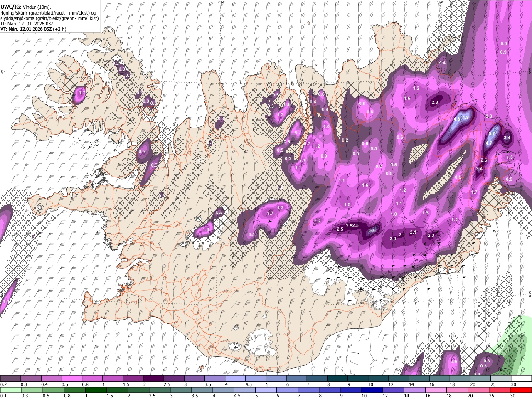
Task: Select the navy blue swatch left of lower-row 12 label
Action: (371, 390)
